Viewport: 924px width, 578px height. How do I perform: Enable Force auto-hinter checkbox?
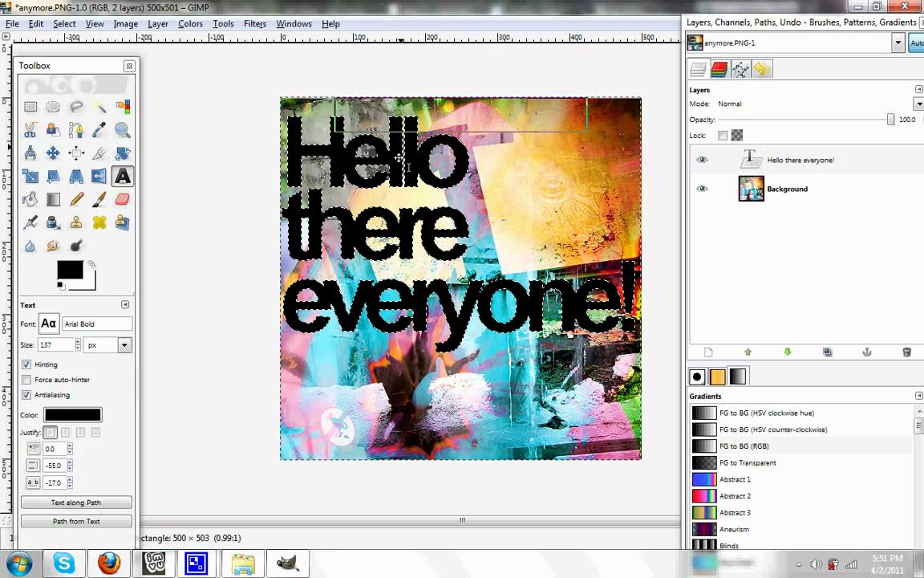click(26, 380)
